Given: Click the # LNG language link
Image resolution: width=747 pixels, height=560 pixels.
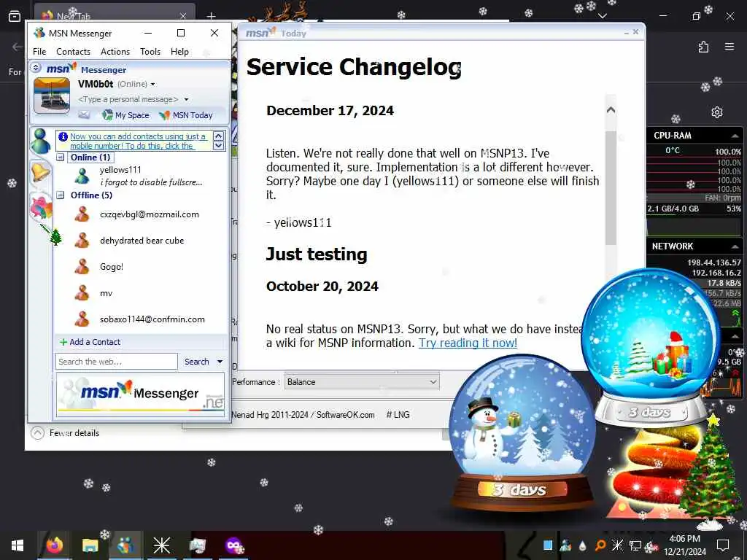Looking at the screenshot, I should pyautogui.click(x=398, y=415).
